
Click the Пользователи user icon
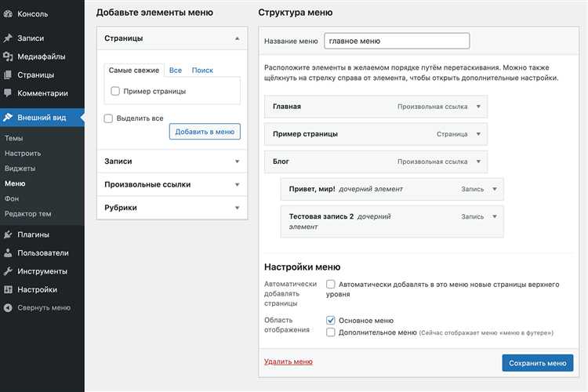[x=8, y=252]
